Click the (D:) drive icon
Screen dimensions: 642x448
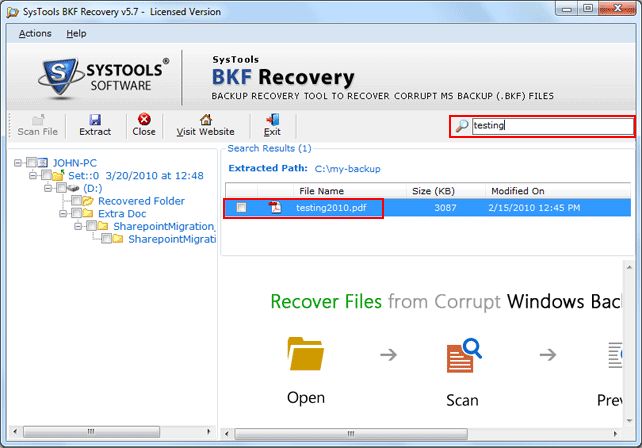click(x=73, y=188)
